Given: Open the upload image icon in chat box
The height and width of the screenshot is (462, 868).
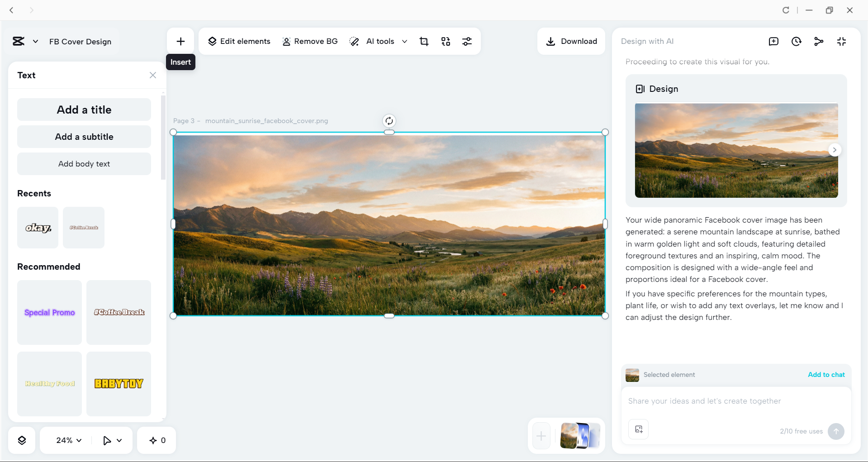Looking at the screenshot, I should [x=638, y=429].
